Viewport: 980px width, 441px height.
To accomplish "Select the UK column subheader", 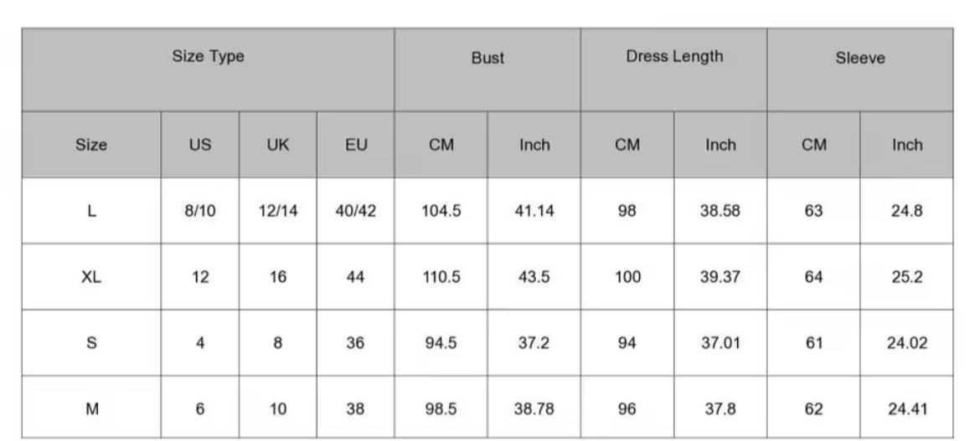I will click(278, 145).
